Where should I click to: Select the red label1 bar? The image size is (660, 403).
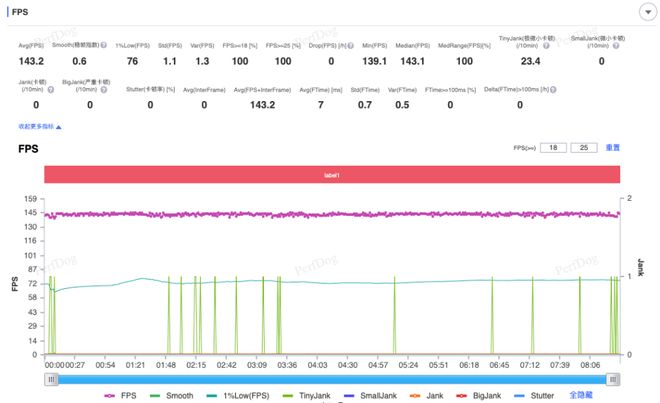click(331, 174)
